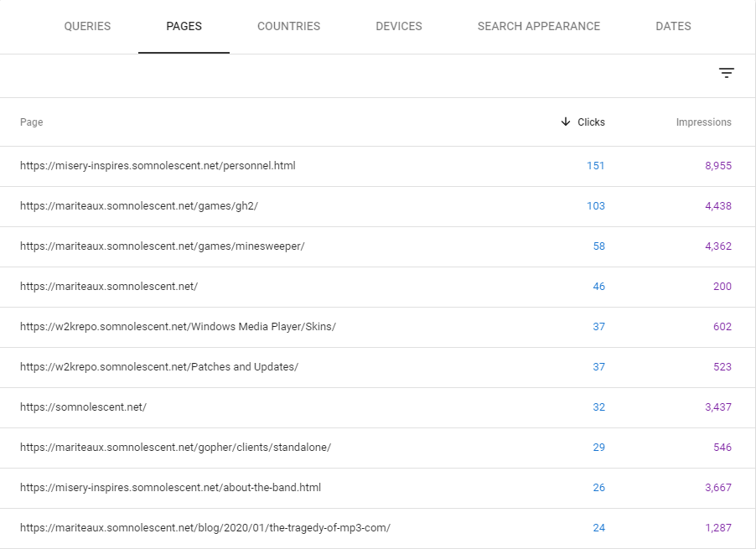The width and height of the screenshot is (756, 549).
Task: Select the about-the-band.html row
Action: [x=170, y=488]
